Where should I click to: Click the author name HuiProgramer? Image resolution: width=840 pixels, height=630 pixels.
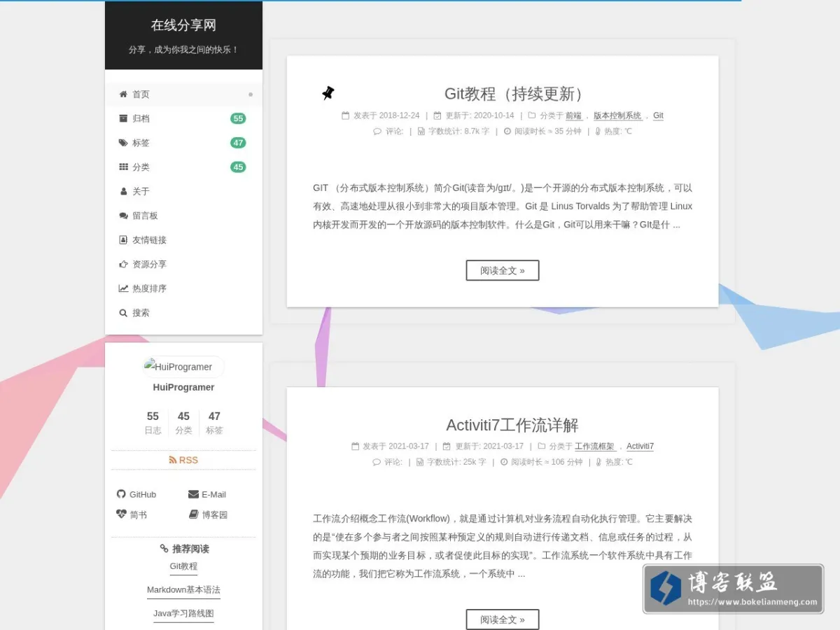tap(183, 387)
